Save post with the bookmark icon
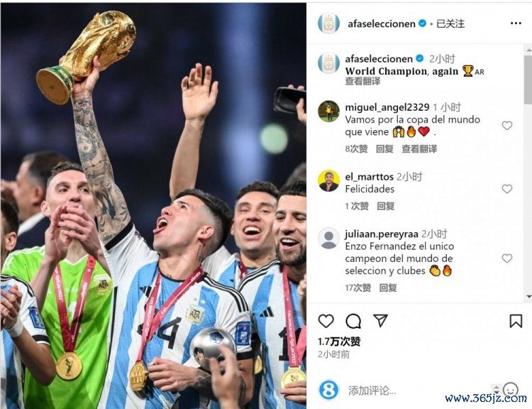The height and width of the screenshot is (409, 532). tap(516, 321)
